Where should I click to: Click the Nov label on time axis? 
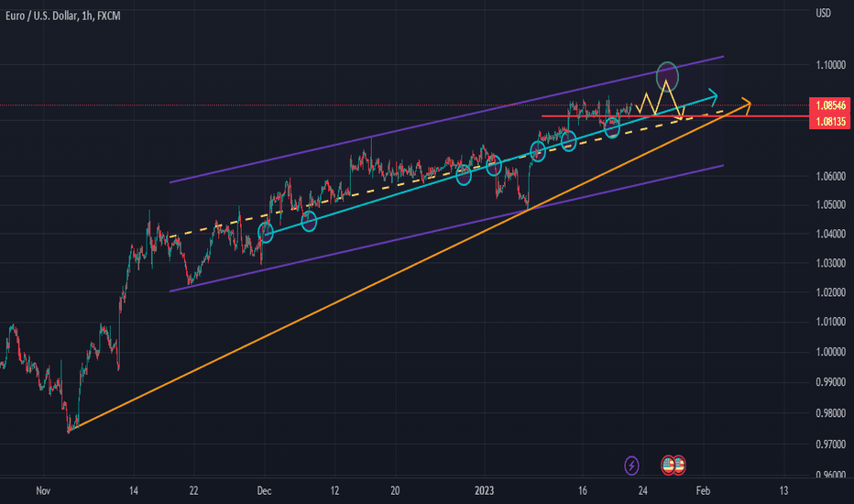click(x=43, y=491)
